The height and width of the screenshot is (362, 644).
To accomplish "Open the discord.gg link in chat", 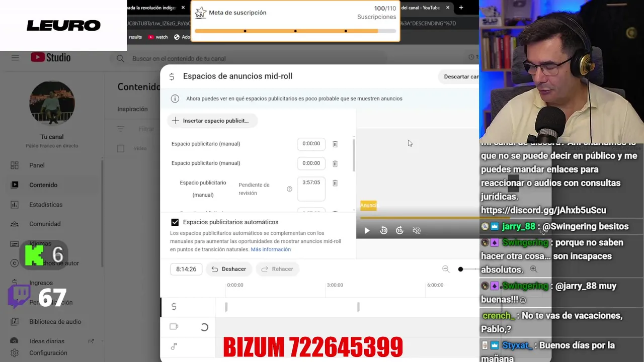I will pyautogui.click(x=543, y=210).
